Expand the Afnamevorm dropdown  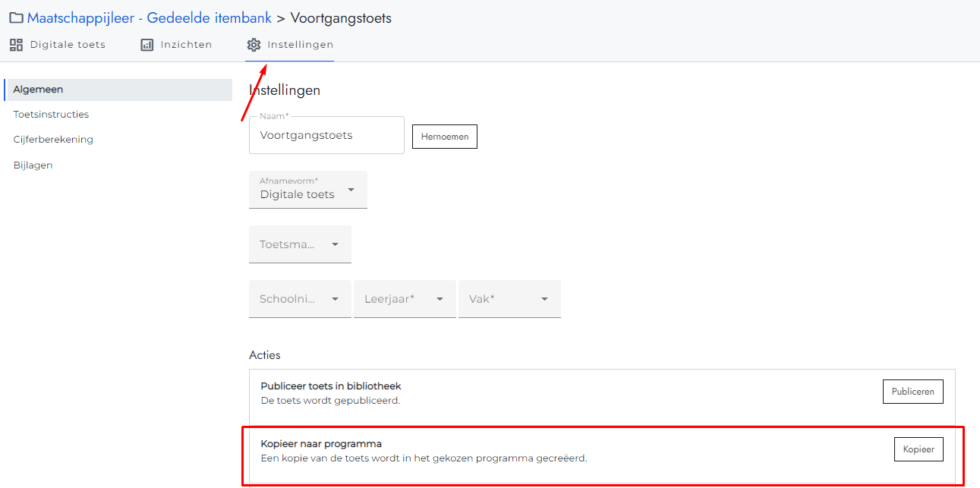(308, 190)
